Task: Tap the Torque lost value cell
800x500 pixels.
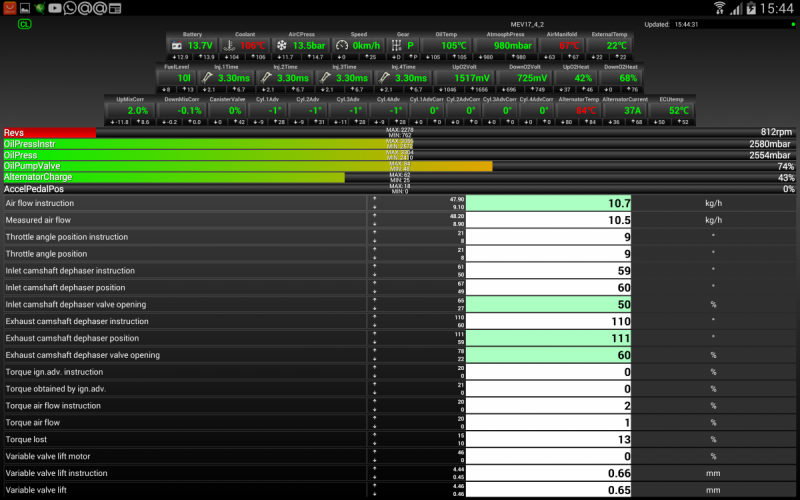Action: [550, 440]
